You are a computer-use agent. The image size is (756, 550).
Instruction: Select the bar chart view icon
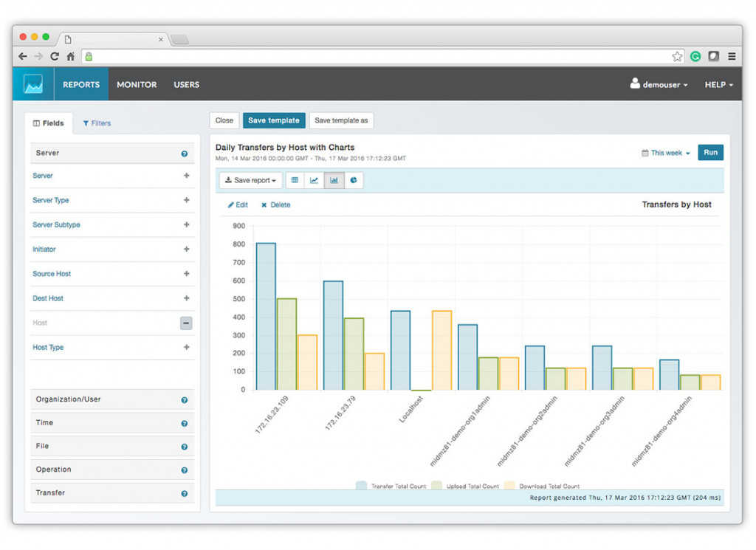334,180
